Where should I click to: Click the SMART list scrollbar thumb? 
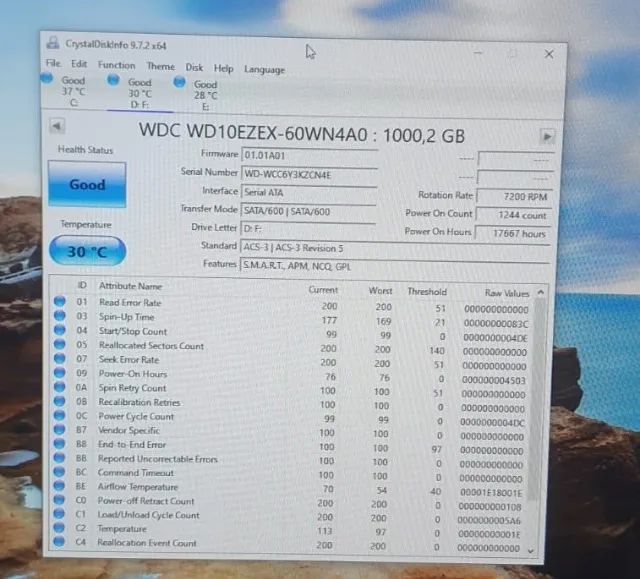(538, 399)
